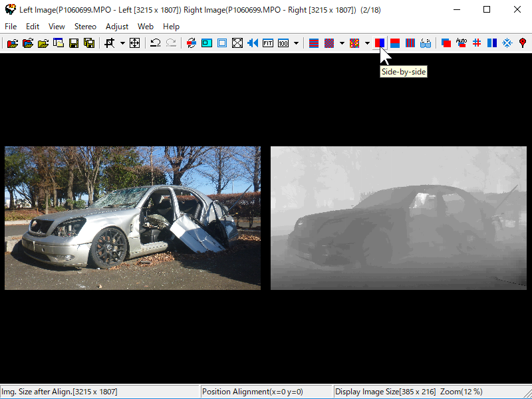Click the overlapping squares anaglyph icon
The image size is (532, 399).
(x=446, y=43)
